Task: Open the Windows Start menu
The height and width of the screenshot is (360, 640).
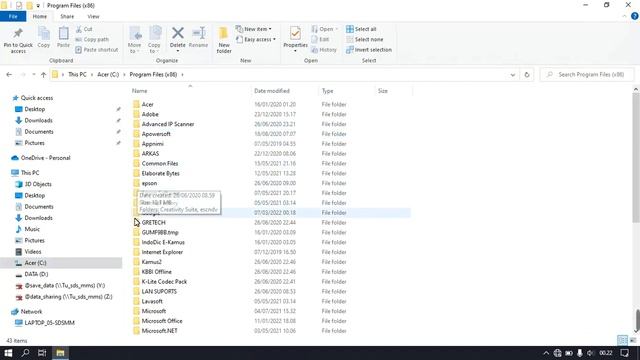Action: (8, 353)
